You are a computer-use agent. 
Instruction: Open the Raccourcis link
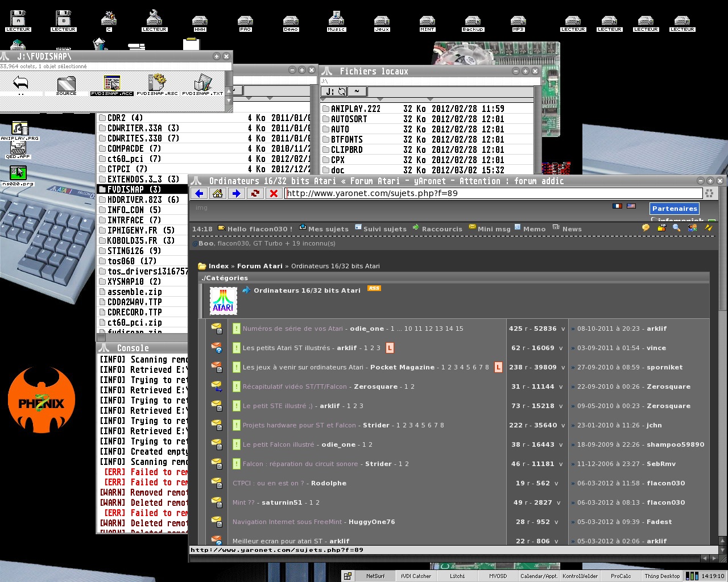tap(442, 229)
